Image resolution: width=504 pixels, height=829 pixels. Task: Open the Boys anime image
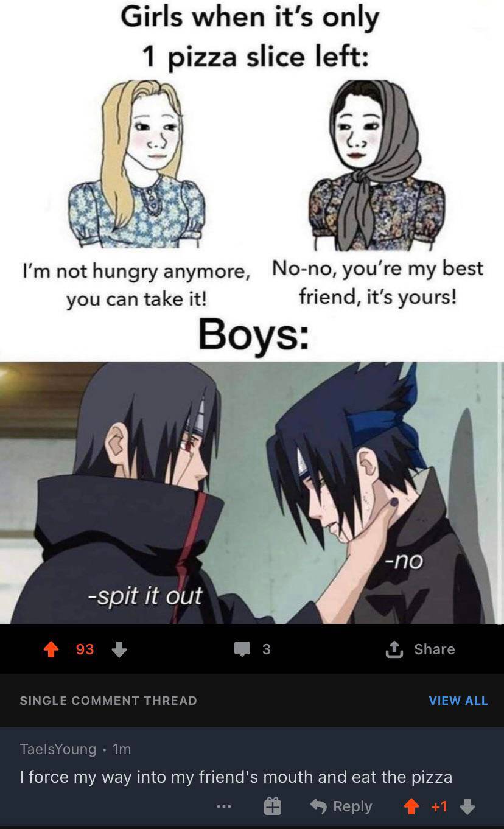(252, 492)
